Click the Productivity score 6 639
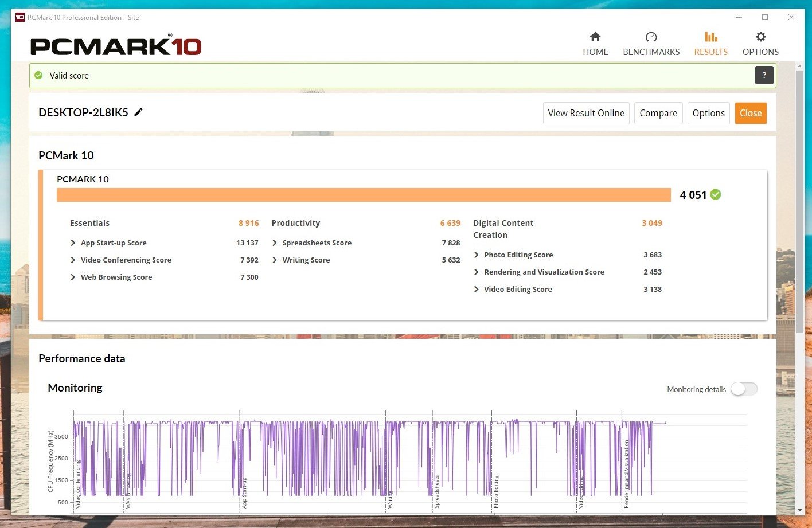Screen dimensions: 812x528 coord(450,223)
